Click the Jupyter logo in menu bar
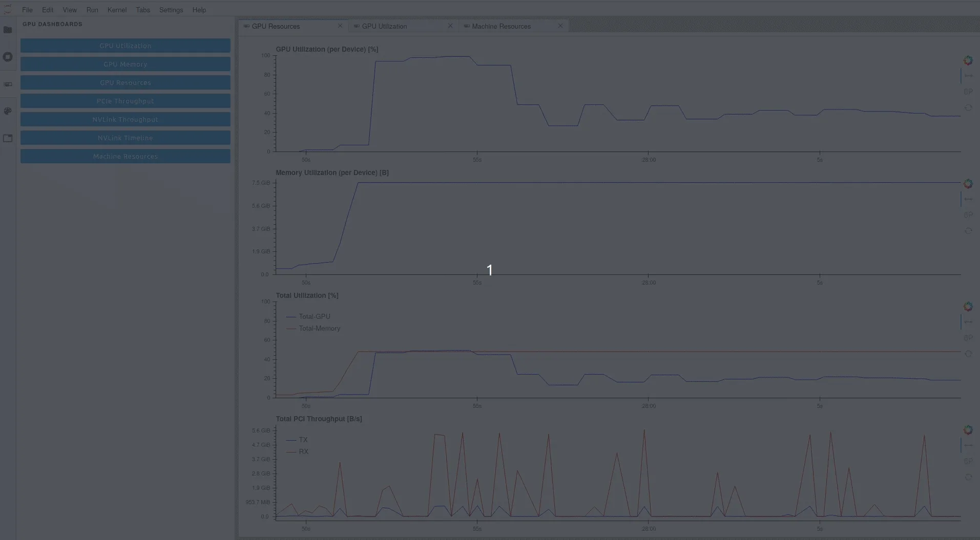This screenshot has height=540, width=980. pos(8,9)
